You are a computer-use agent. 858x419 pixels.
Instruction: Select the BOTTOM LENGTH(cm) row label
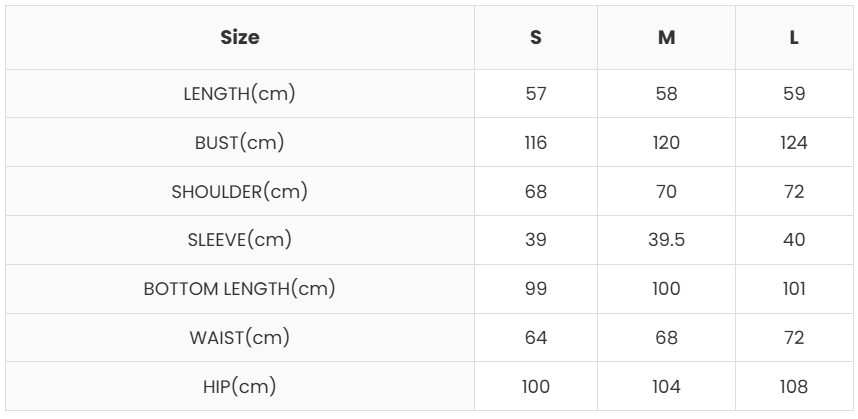pos(239,289)
